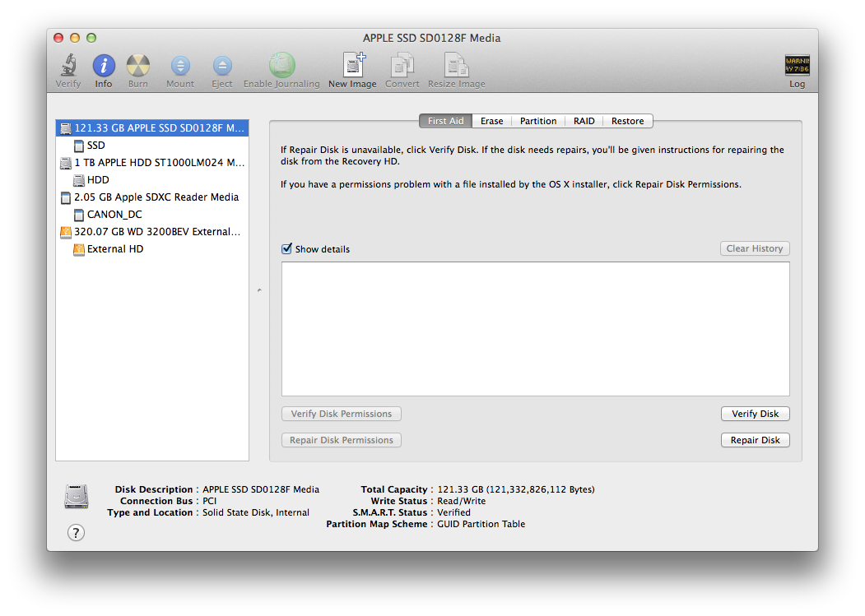Viewport: 865px width, 616px height.
Task: Switch to the RAID tab
Action: click(584, 121)
